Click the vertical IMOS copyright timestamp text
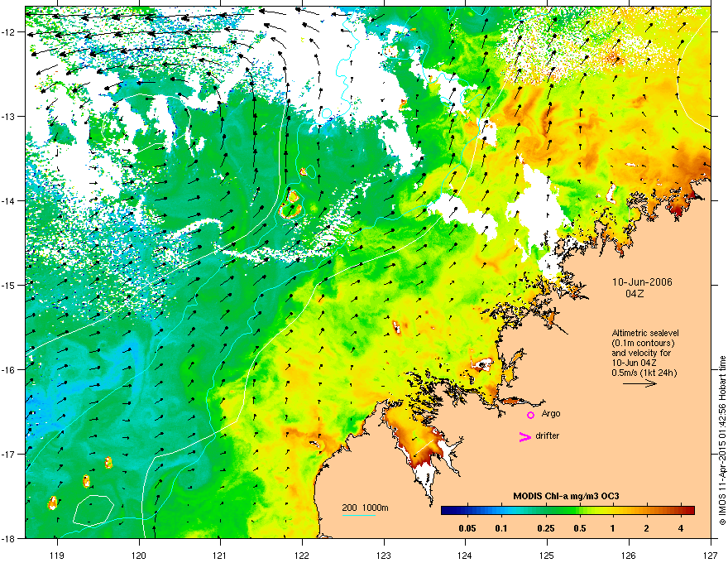728x563 pixels. coord(722,440)
